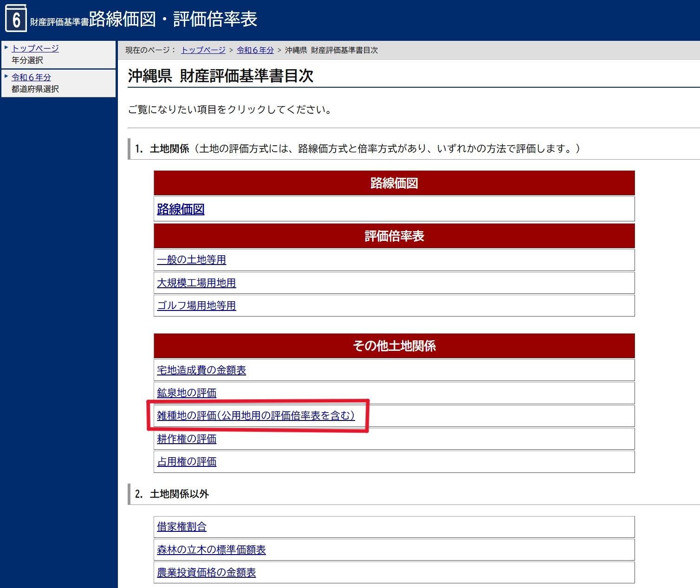This screenshot has width=700, height=588.
Task: Open the 鉱泉地の評価 link
Action: [x=187, y=393]
